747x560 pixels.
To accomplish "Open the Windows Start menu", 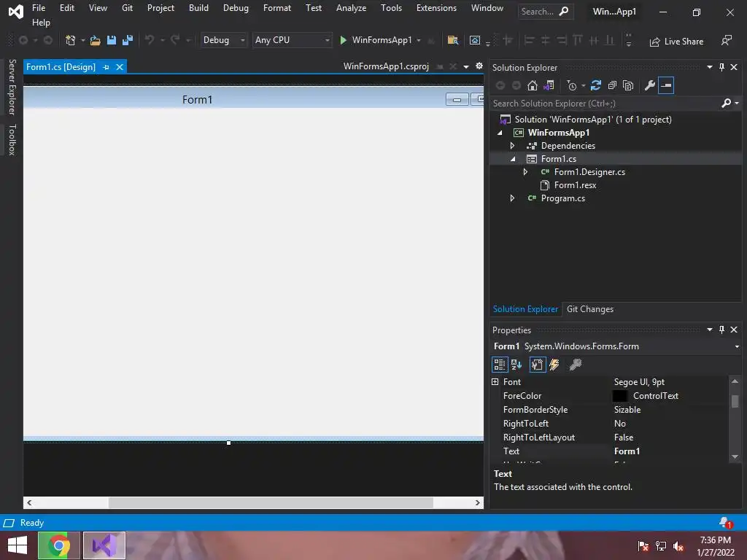I will (18, 545).
